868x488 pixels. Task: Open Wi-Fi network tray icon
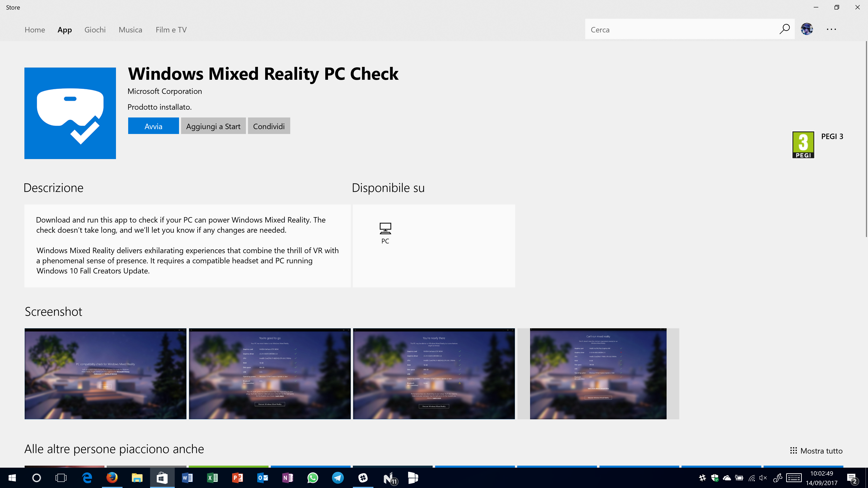point(752,478)
